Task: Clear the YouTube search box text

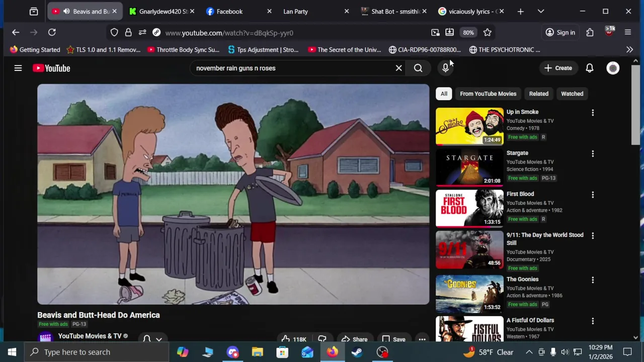Action: coord(398,68)
